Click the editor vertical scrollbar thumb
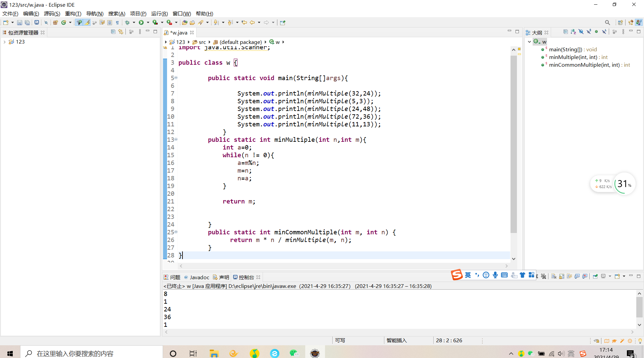Image resolution: width=644 pixels, height=358 pixels. coord(514,144)
